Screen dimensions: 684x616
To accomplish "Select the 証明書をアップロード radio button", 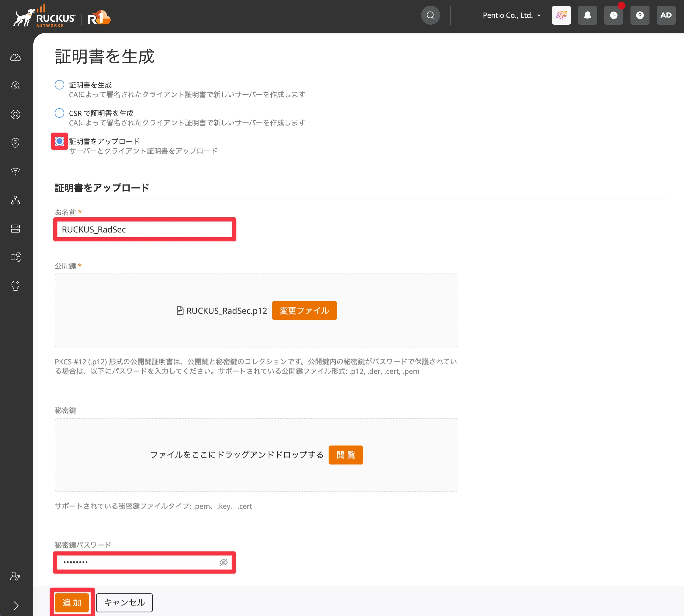I will tap(59, 141).
